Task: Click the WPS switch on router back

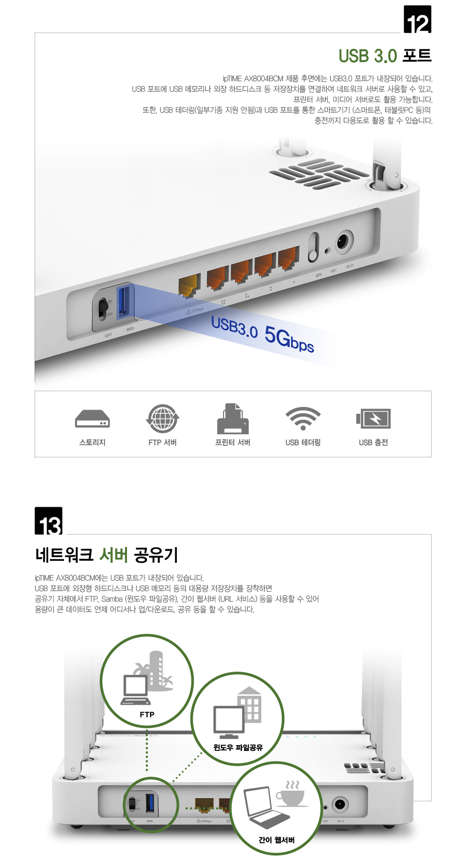Action: (x=313, y=248)
